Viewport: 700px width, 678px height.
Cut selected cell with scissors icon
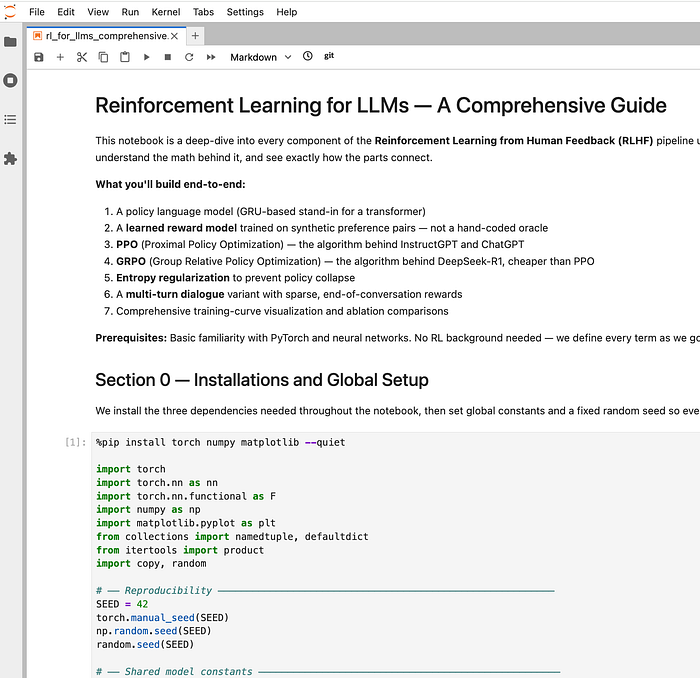[x=82, y=57]
